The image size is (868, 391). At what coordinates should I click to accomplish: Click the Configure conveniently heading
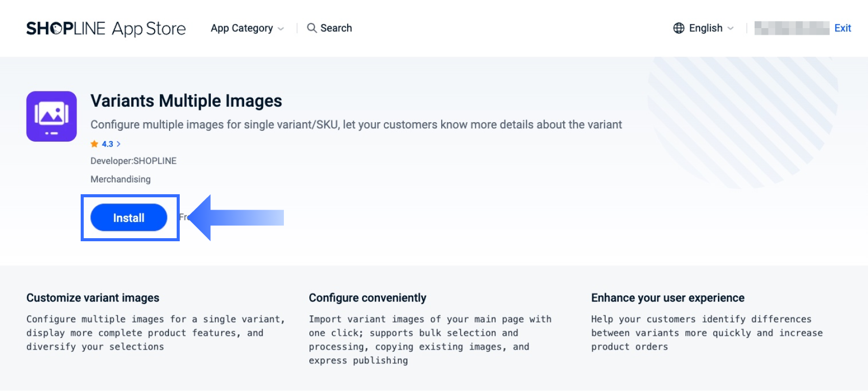(x=367, y=298)
